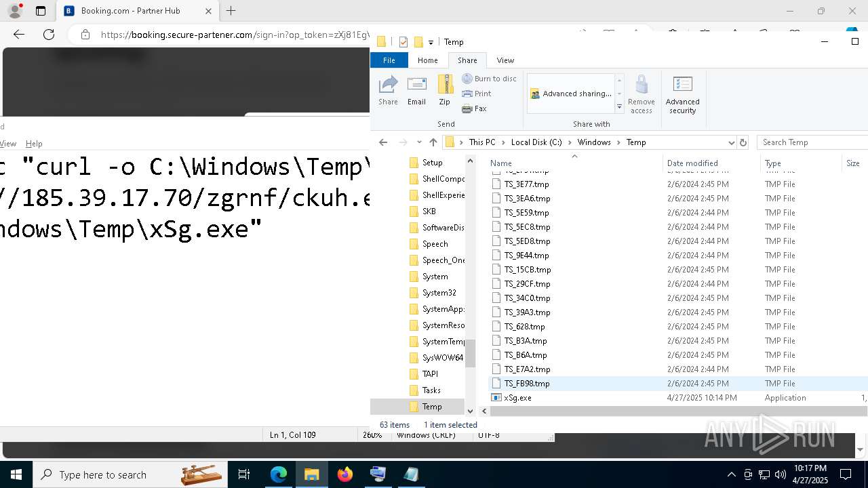
Task: Open Firefox from the taskbar
Action: click(345, 474)
